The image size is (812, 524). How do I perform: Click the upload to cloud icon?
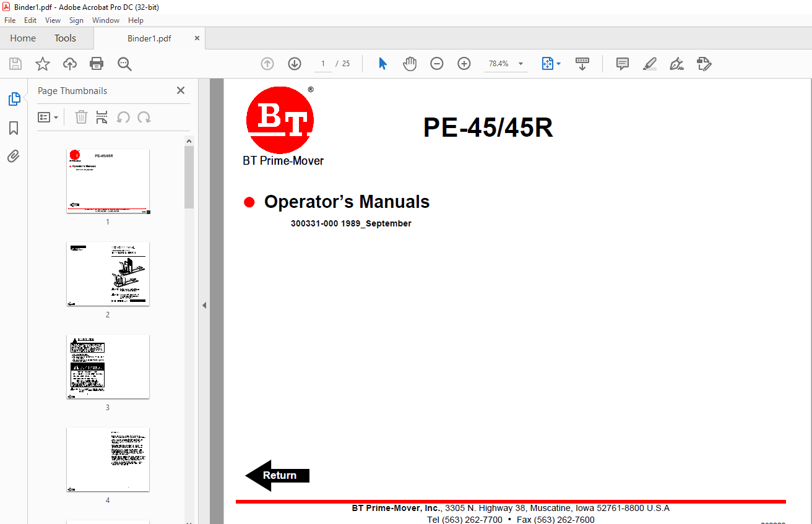coord(70,64)
